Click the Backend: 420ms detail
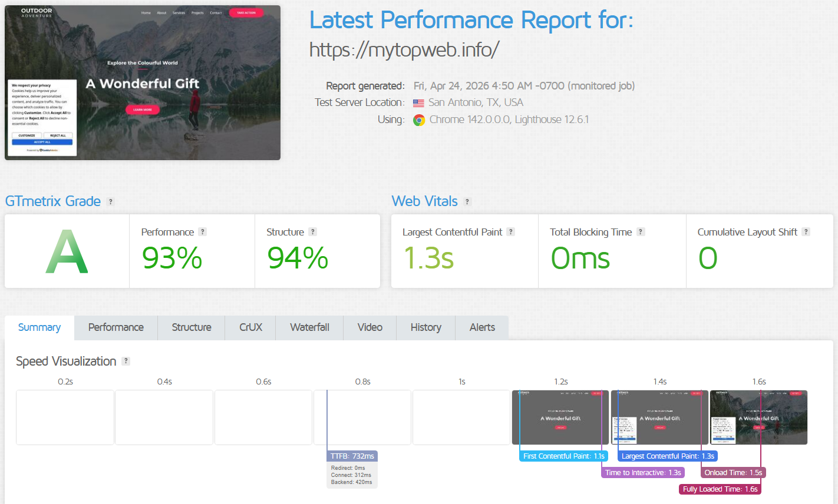Image resolution: width=838 pixels, height=504 pixels. coord(351,482)
